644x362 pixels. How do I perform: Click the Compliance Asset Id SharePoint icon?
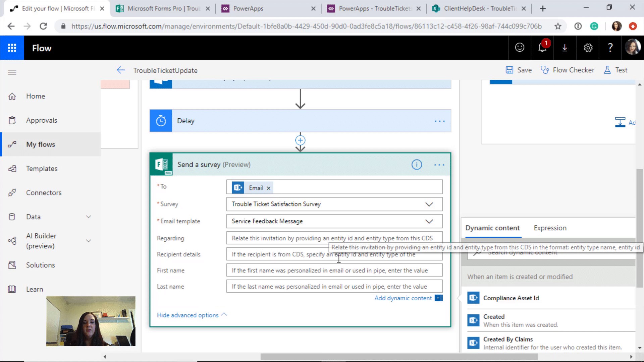pyautogui.click(x=473, y=298)
